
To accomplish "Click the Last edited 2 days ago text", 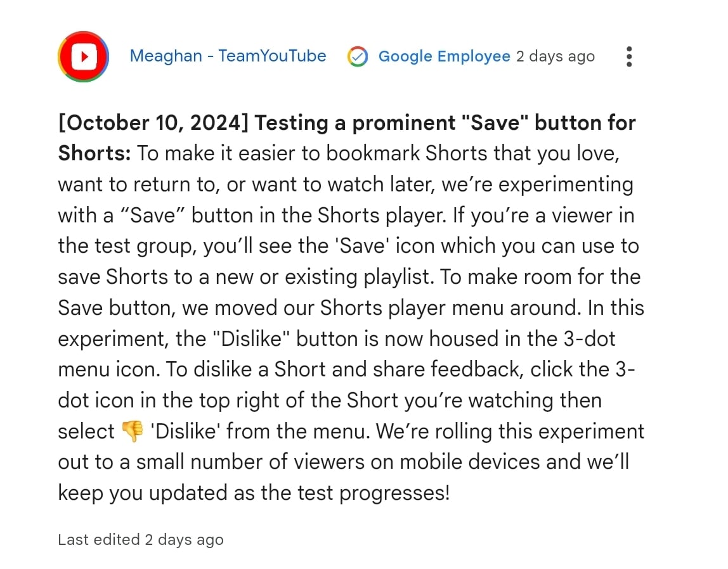I will 141,540.
